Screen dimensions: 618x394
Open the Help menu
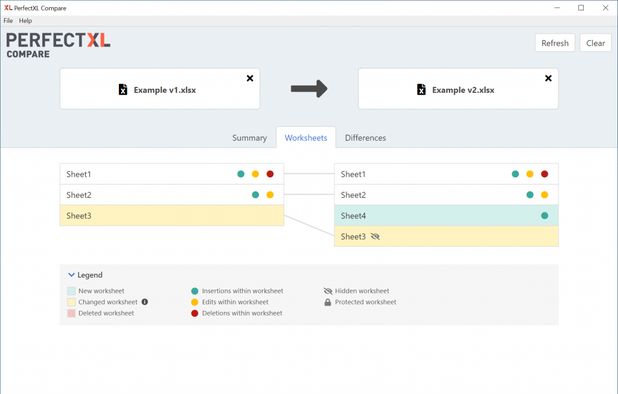26,20
